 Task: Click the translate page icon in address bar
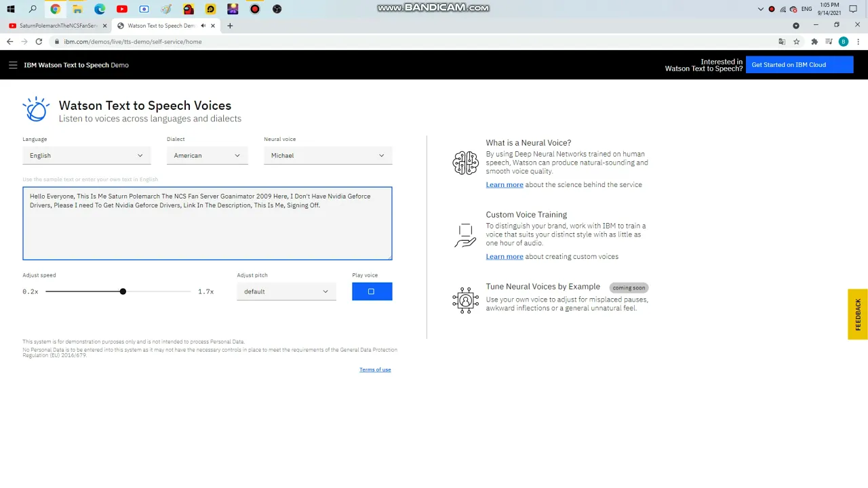782,41
